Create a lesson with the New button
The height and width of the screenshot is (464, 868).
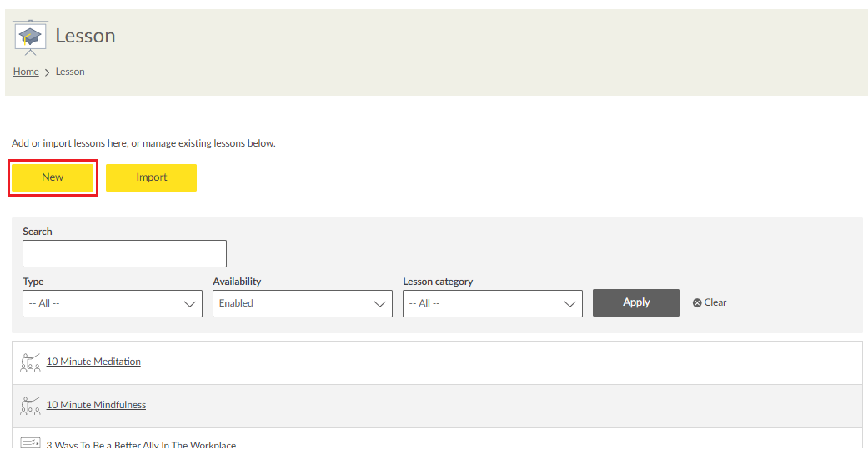53,177
